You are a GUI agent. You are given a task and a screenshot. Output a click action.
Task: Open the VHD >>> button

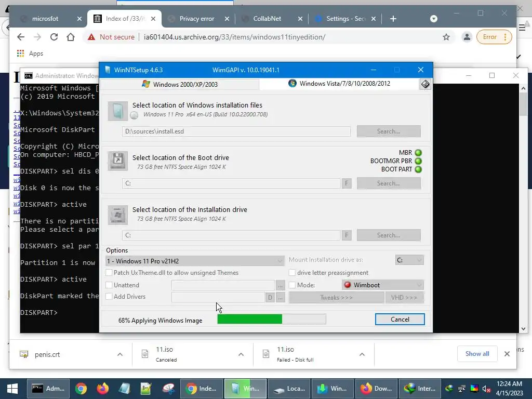coord(404,298)
